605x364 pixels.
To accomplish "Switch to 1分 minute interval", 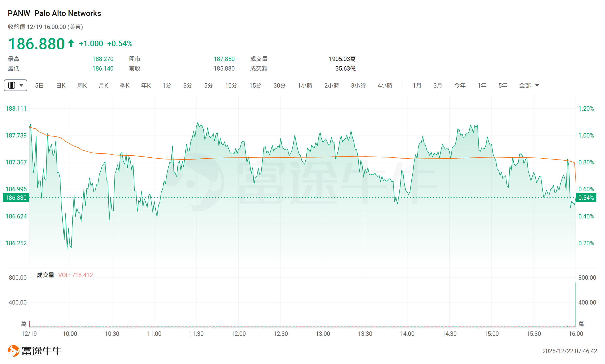I will click(x=167, y=85).
